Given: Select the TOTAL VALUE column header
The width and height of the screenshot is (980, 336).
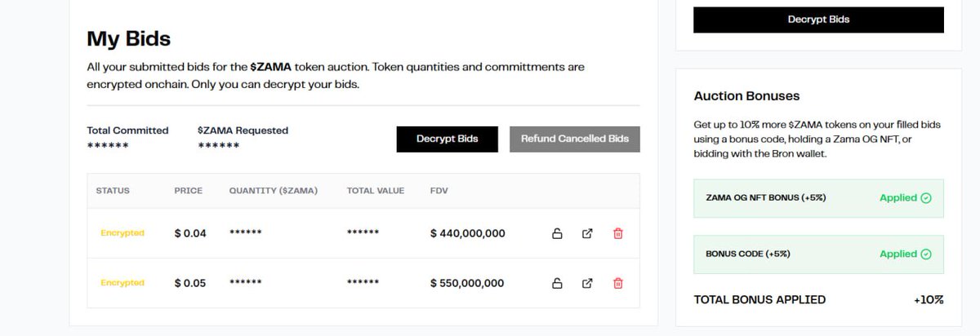Looking at the screenshot, I should tap(376, 191).
